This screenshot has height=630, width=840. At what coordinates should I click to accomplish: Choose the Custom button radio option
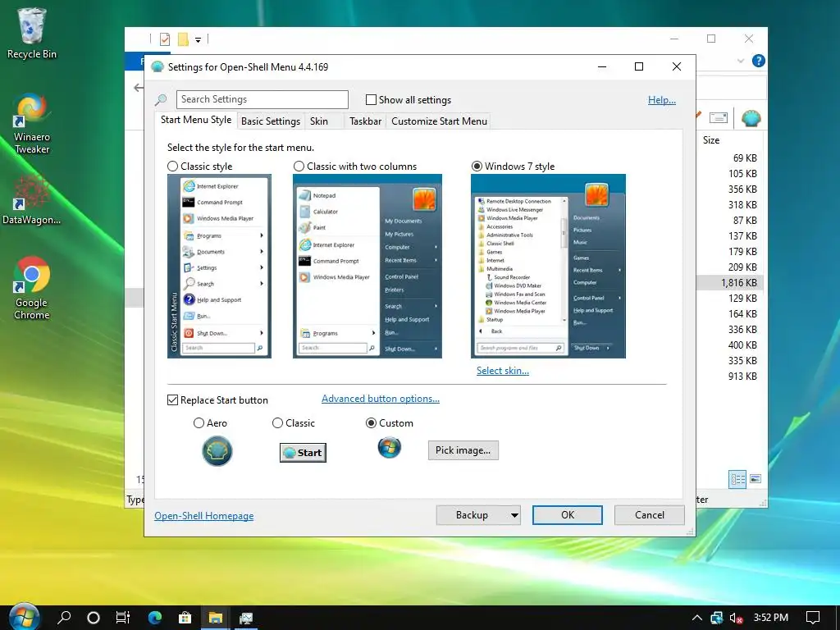pos(371,423)
